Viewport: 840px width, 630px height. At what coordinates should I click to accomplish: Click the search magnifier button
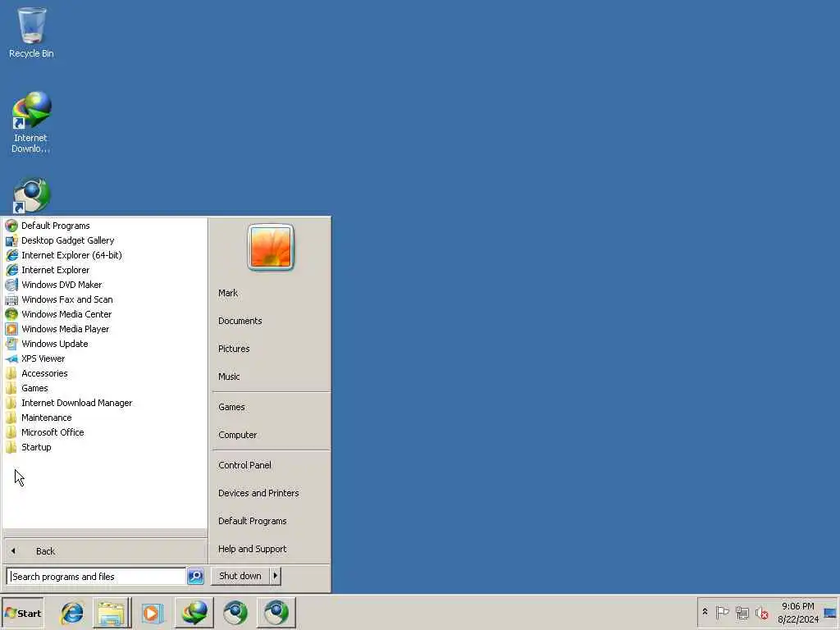(x=195, y=577)
